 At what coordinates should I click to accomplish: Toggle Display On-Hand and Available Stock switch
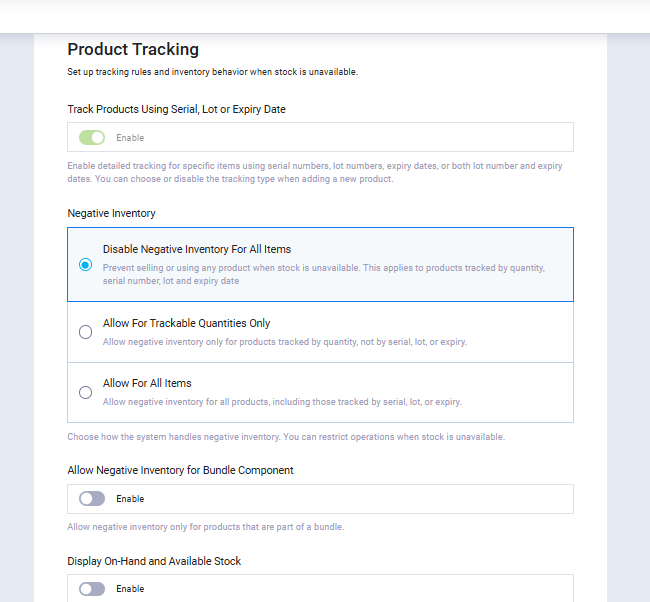(x=92, y=589)
